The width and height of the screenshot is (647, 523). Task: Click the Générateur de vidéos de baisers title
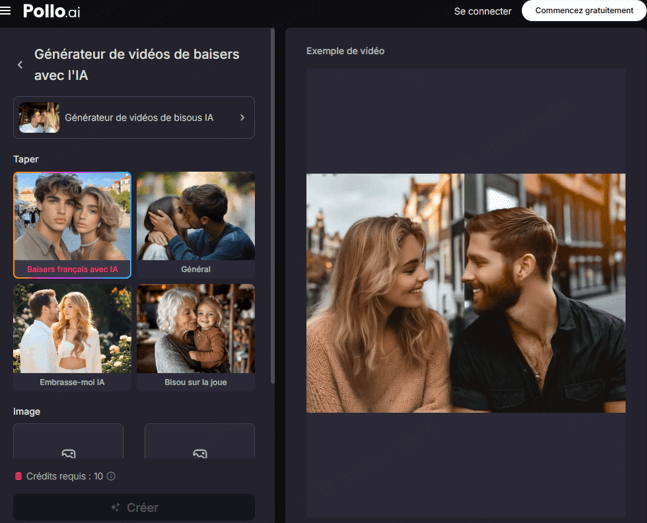click(137, 65)
